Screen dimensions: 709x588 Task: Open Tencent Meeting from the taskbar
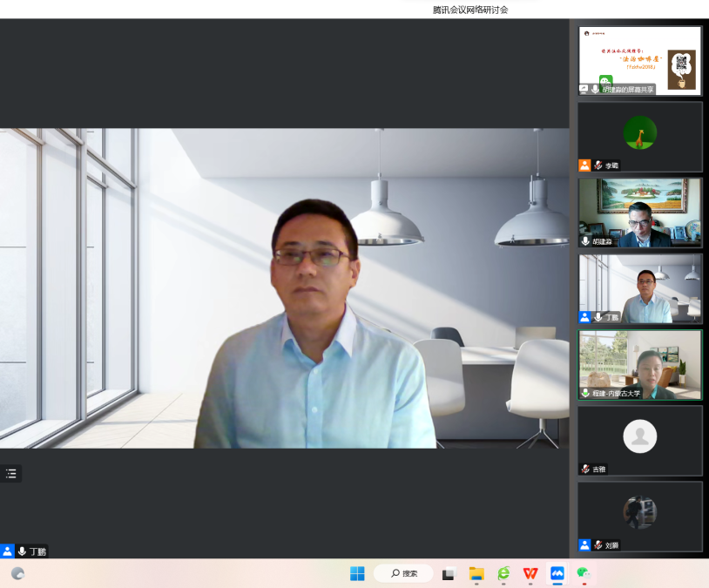pos(557,573)
